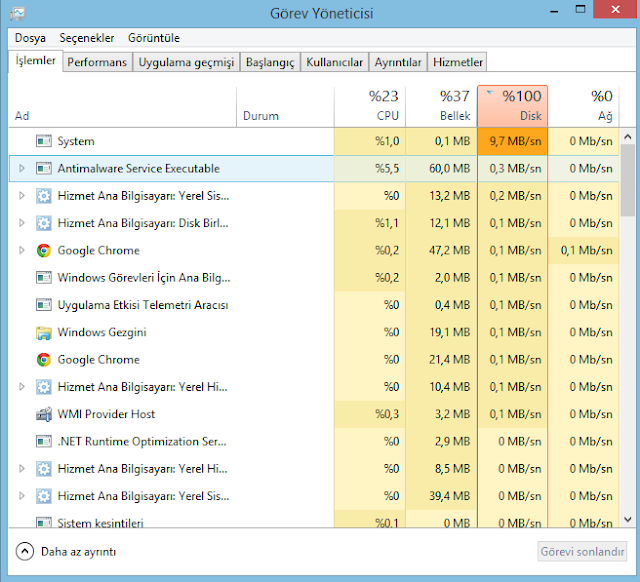Click the Task Manager title bar icon

18,13
